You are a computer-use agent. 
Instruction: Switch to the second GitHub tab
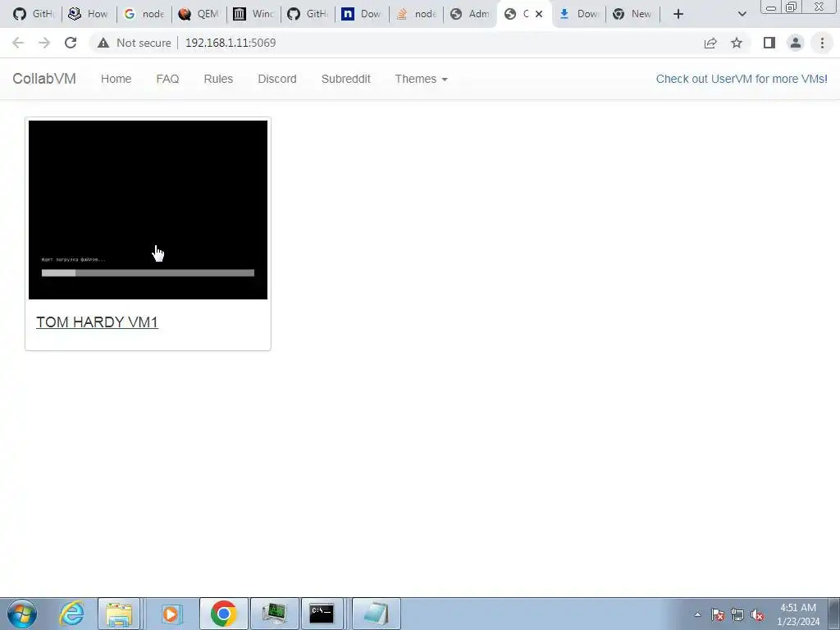308,14
